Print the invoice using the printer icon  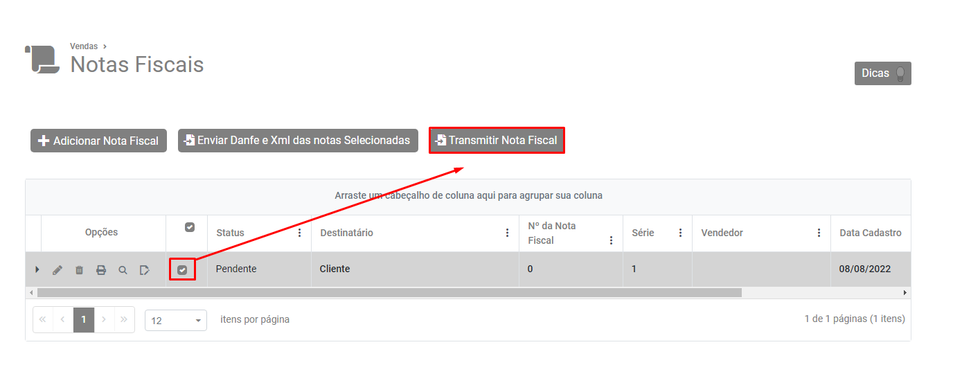coord(101,270)
